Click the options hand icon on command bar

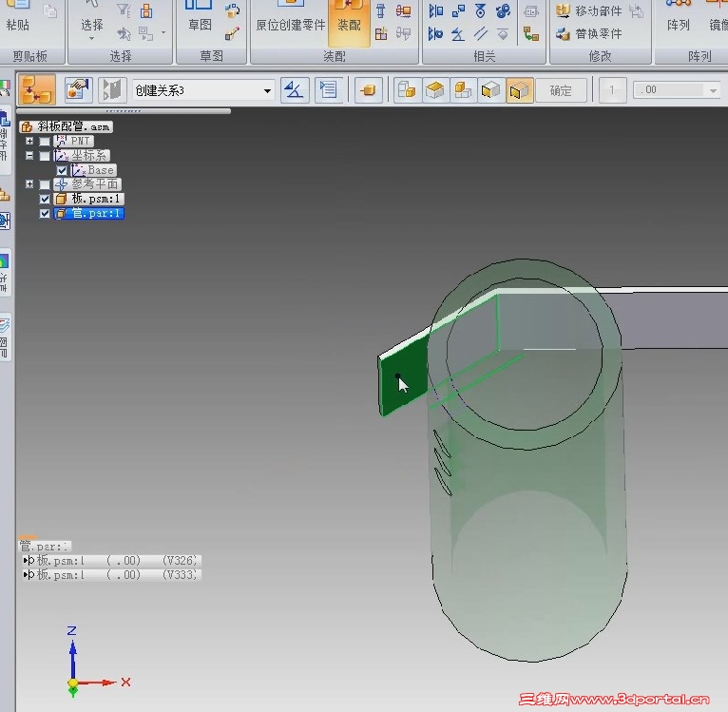click(x=78, y=89)
